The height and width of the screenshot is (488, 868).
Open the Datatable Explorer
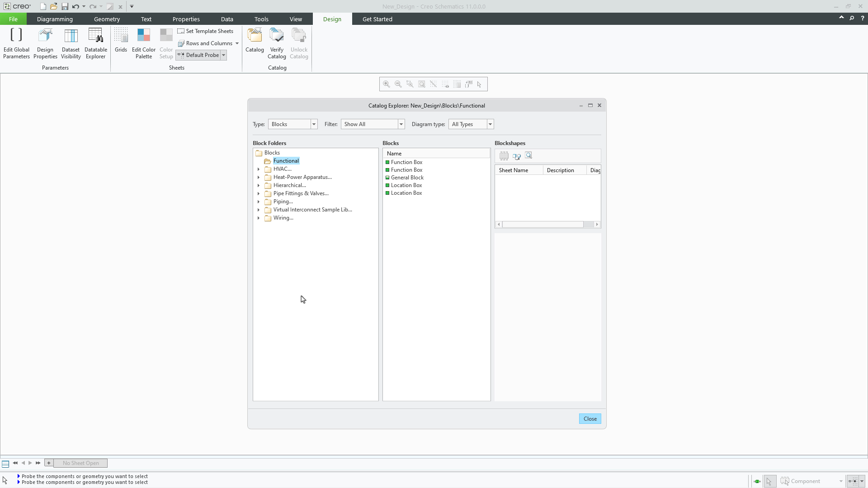point(95,43)
